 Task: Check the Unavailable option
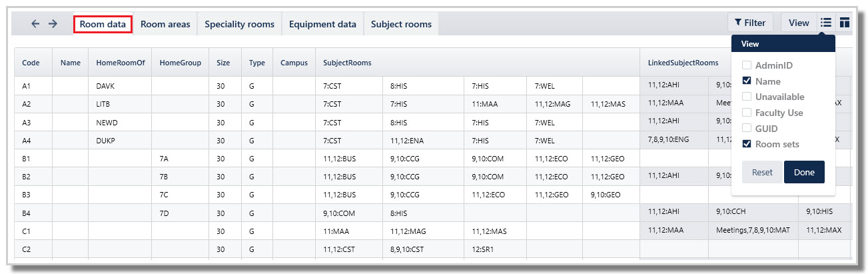tap(747, 97)
